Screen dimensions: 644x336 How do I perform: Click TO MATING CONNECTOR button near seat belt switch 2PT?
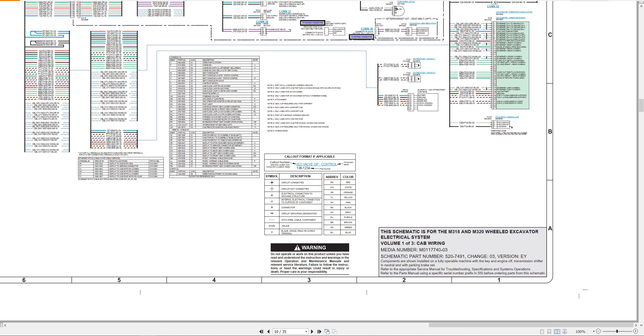[312, 23]
